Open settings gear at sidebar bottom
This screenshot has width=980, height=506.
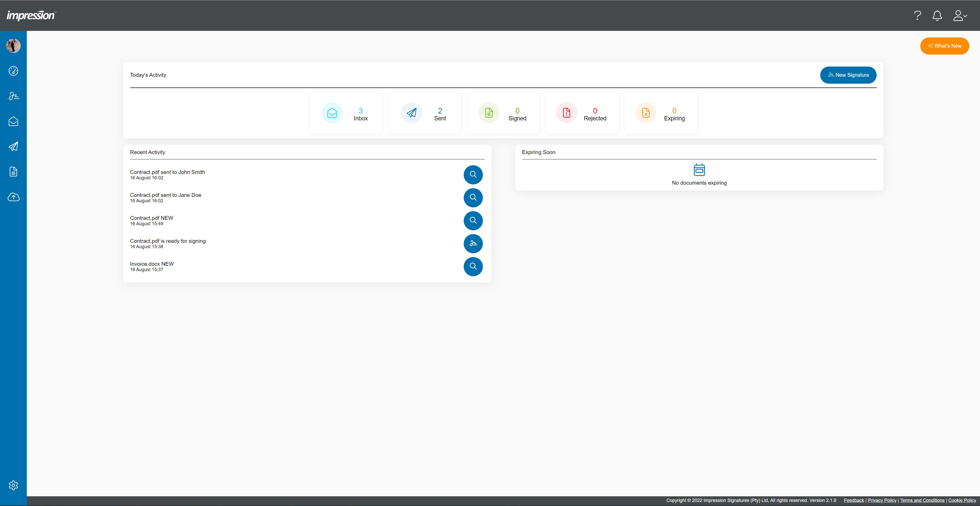pyautogui.click(x=13, y=485)
